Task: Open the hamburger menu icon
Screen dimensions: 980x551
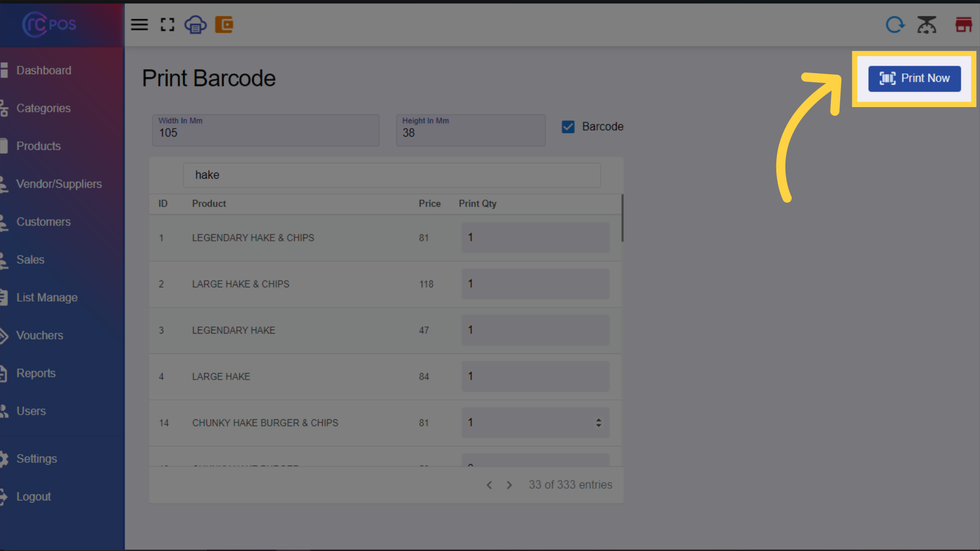Action: pos(139,24)
